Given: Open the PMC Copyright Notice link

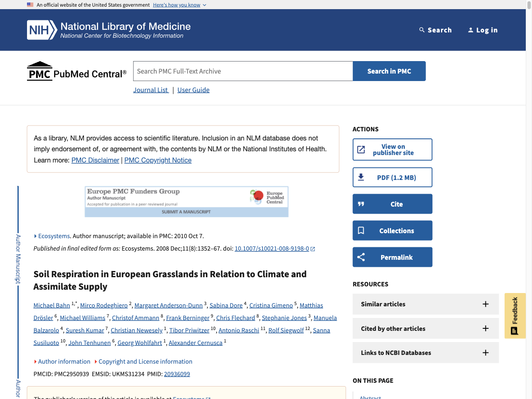Looking at the screenshot, I should [158, 160].
